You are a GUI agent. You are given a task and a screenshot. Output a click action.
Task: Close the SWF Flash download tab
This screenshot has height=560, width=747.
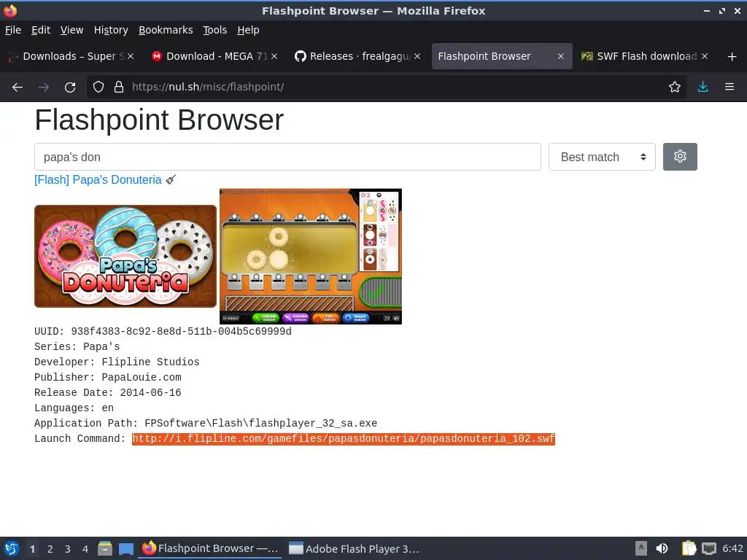tap(705, 56)
